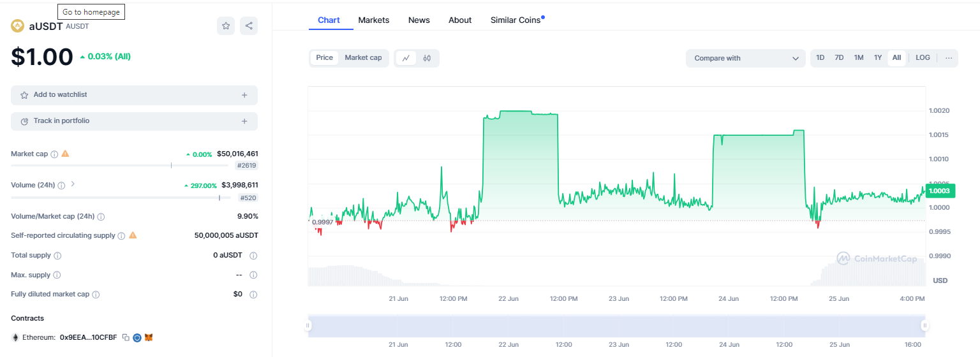Open the Markets tab
The height and width of the screenshot is (357, 980).
(374, 20)
